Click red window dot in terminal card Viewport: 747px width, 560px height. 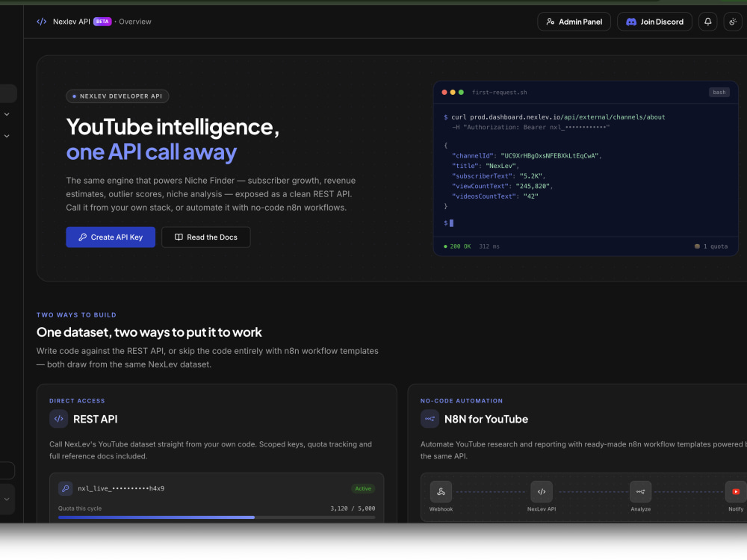click(x=444, y=93)
